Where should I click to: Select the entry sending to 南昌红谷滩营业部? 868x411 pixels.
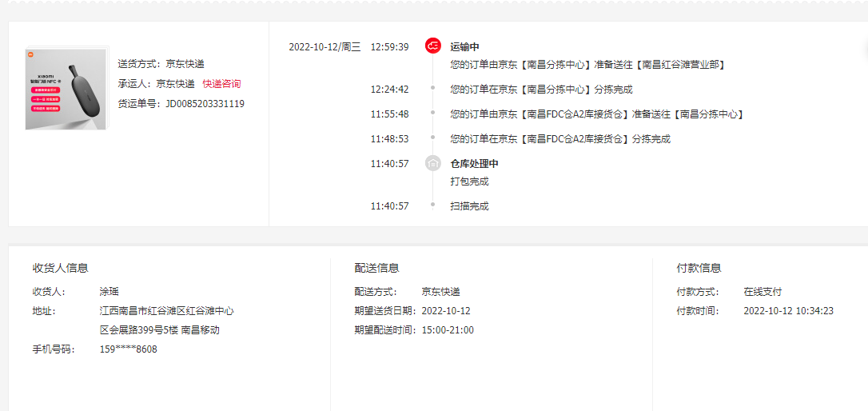[x=587, y=65]
